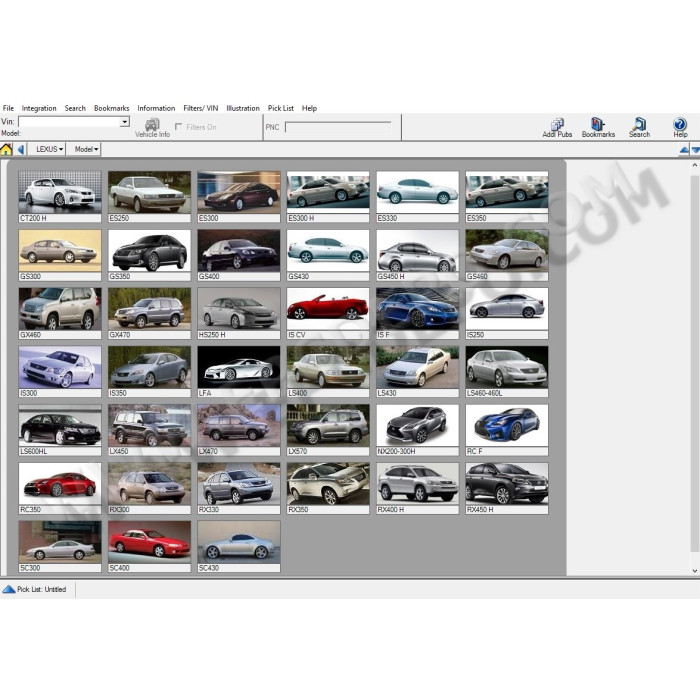Select the RC F model thumbnail
700x700 pixels.
click(507, 430)
